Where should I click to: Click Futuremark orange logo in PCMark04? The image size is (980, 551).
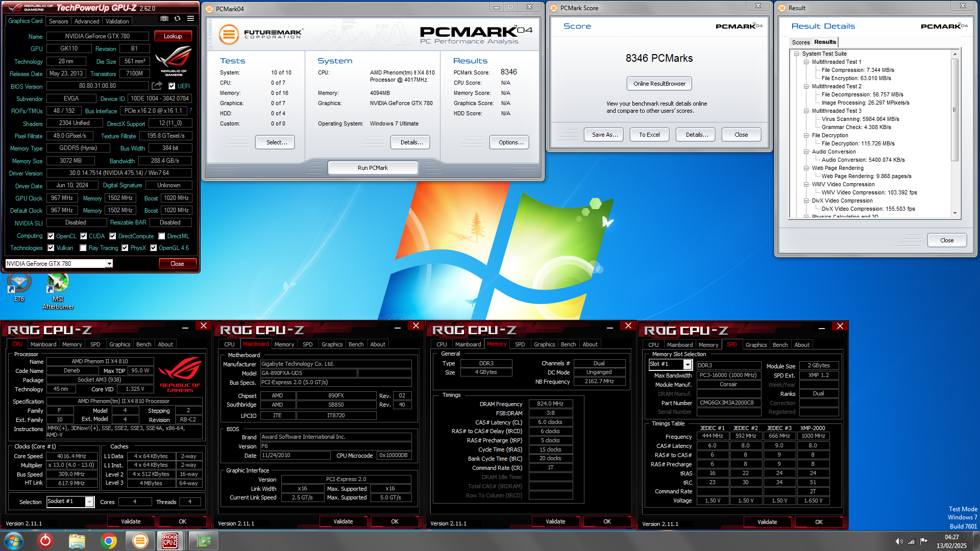pos(229,35)
